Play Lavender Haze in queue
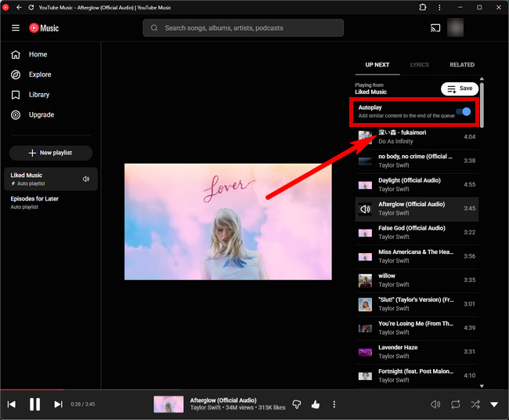The image size is (509, 420). point(417,352)
